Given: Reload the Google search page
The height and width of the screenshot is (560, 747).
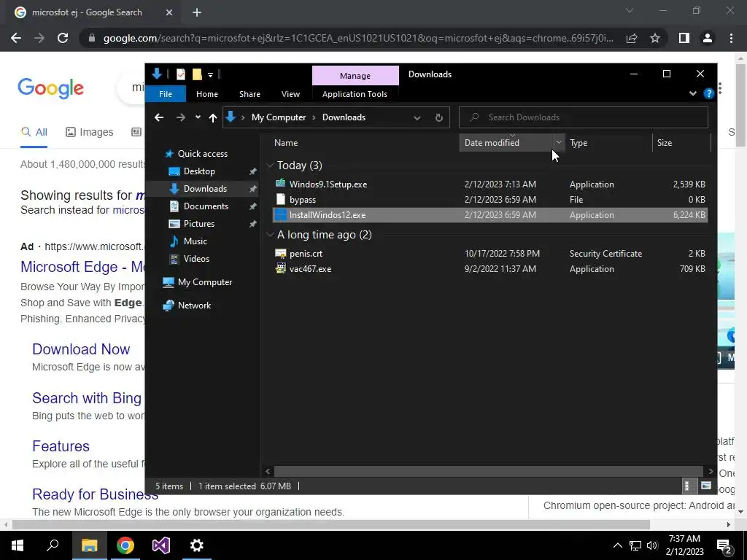Looking at the screenshot, I should [x=63, y=38].
